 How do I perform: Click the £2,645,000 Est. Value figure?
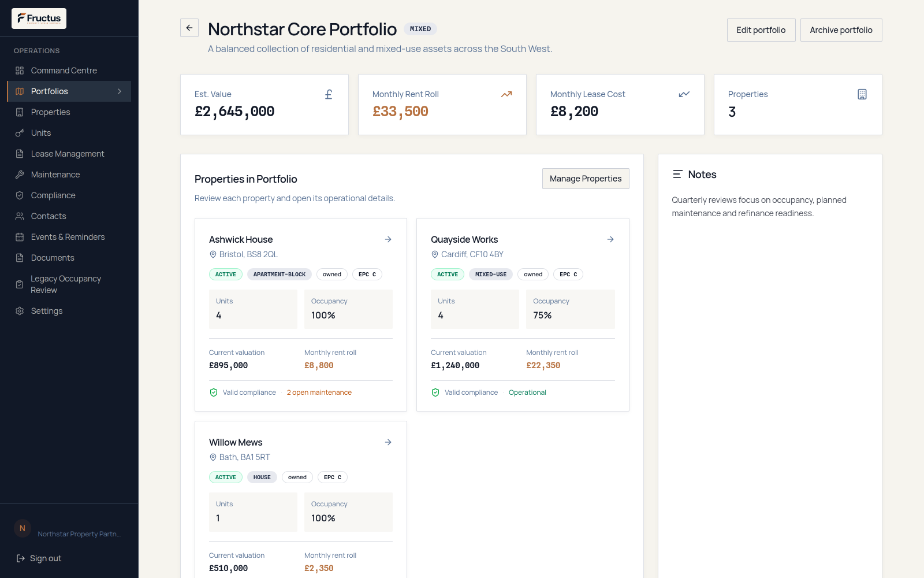coord(234,112)
